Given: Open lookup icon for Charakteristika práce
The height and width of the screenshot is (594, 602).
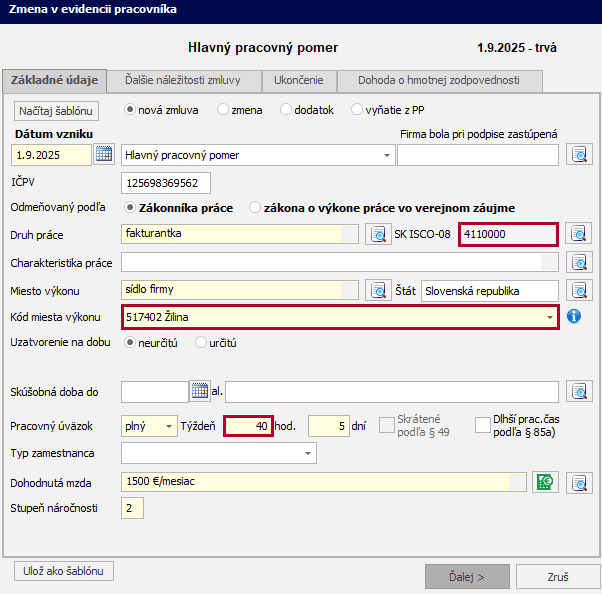Looking at the screenshot, I should 579,262.
